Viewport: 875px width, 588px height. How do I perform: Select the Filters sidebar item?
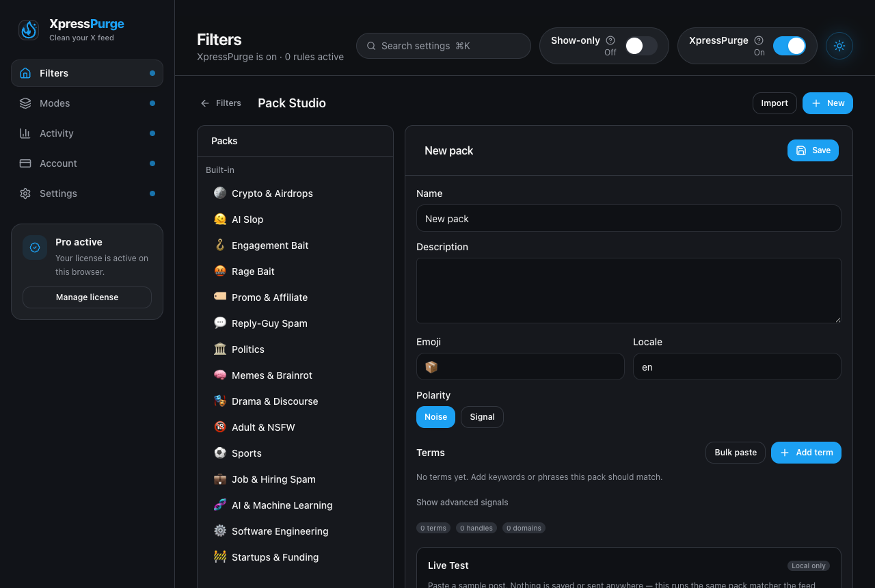coord(87,73)
